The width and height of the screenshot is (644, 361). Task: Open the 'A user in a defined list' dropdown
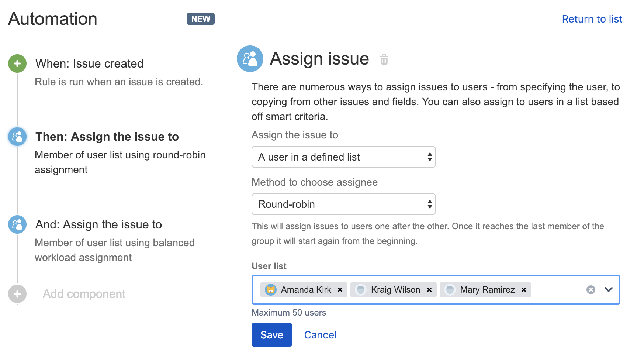point(343,157)
